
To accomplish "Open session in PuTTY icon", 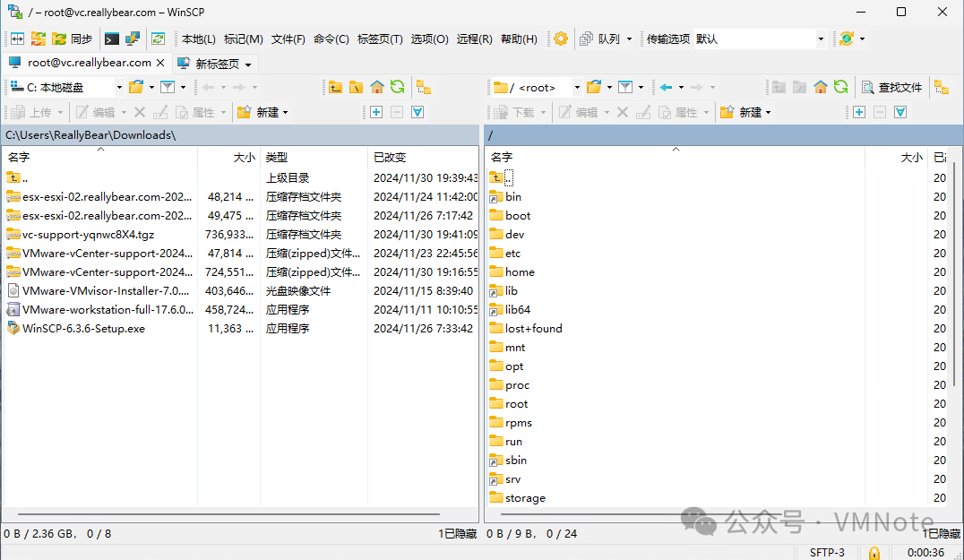I will pos(133,39).
